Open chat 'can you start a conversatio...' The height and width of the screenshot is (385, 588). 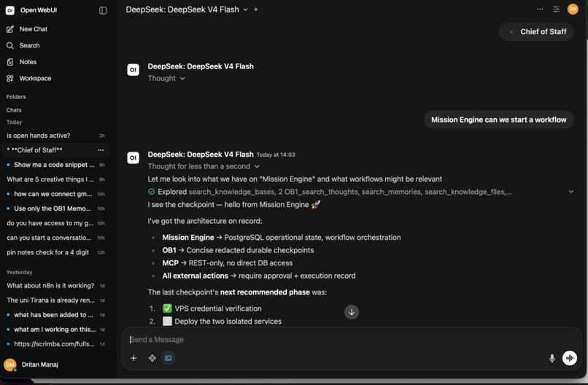pyautogui.click(x=55, y=238)
